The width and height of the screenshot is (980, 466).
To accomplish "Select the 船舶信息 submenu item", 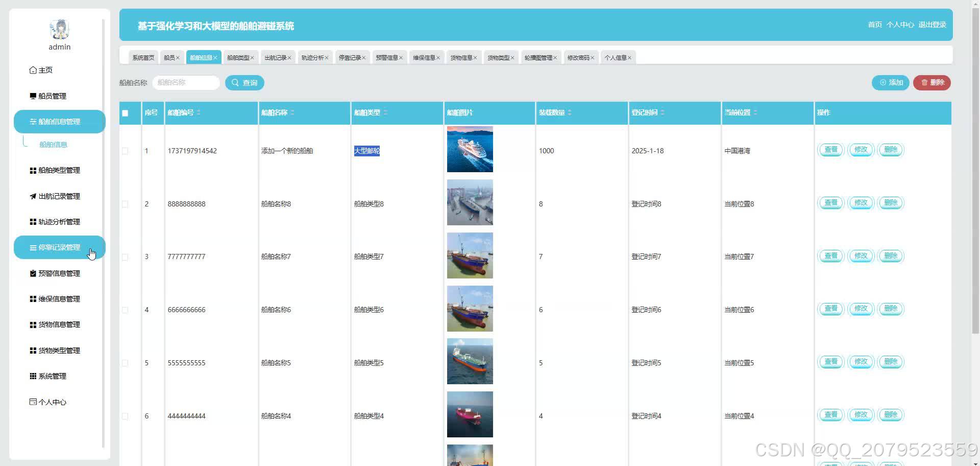I will pyautogui.click(x=53, y=145).
